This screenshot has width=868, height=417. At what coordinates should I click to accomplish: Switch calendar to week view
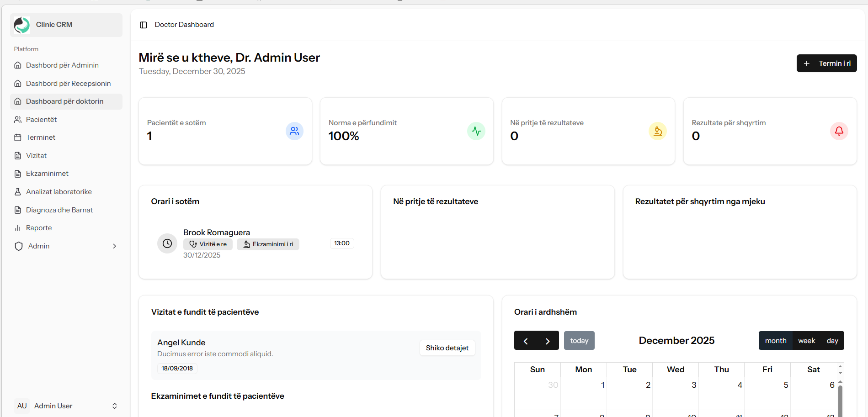click(x=806, y=341)
